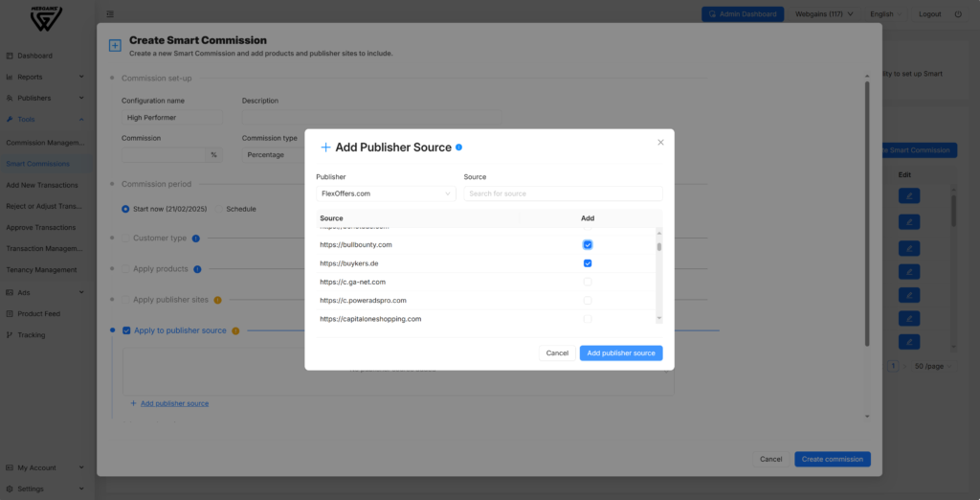Click the Commission percentage input field
This screenshot has height=500, width=980.
point(164,154)
